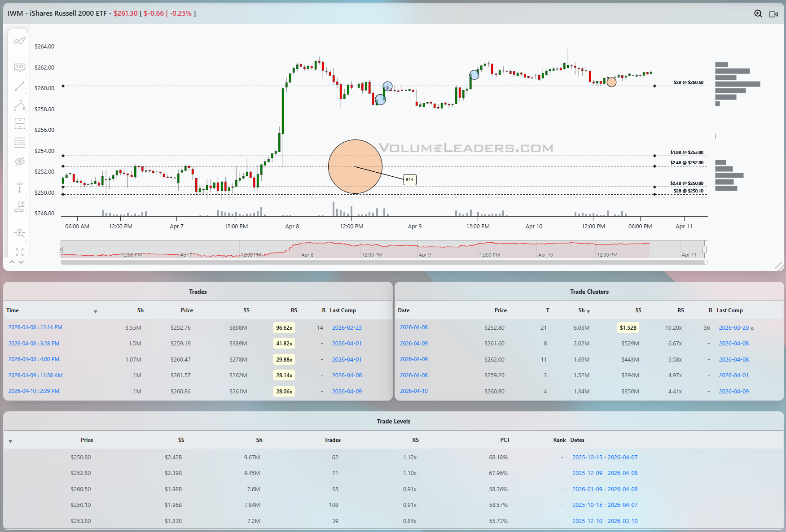The height and width of the screenshot is (532, 786).
Task: Click the chart zoom magnifier icon
Action: tap(758, 13)
